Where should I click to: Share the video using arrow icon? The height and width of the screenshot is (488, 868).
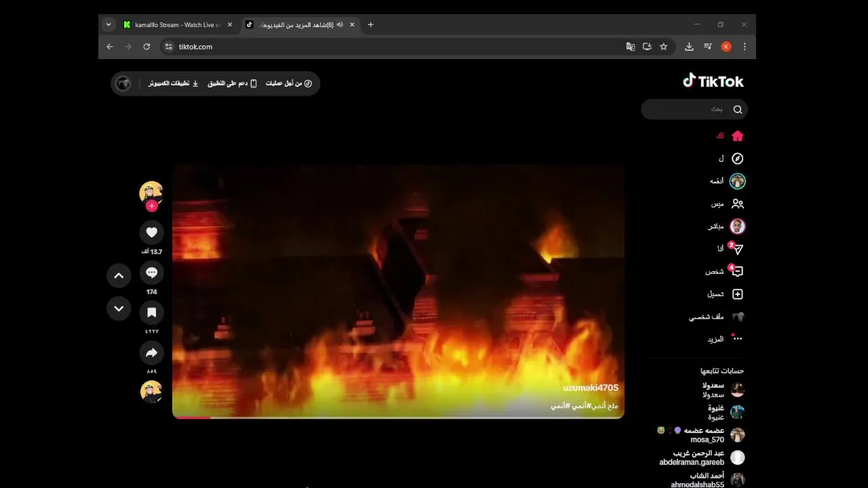point(152,352)
